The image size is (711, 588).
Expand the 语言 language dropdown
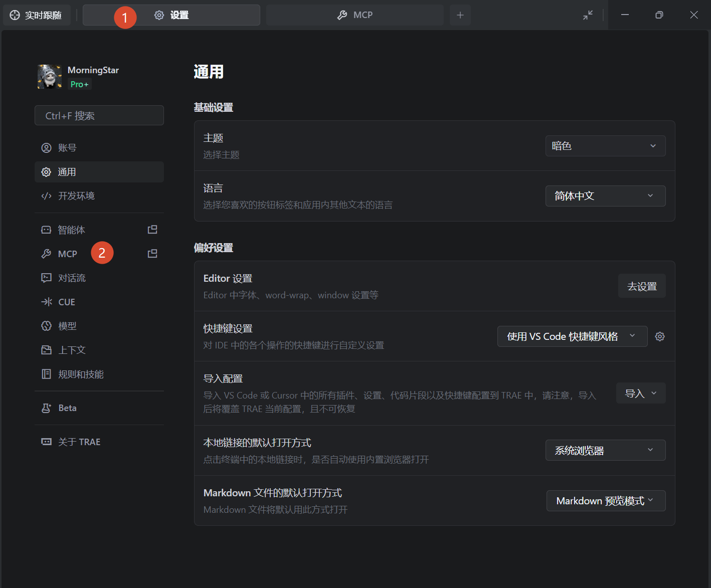605,196
